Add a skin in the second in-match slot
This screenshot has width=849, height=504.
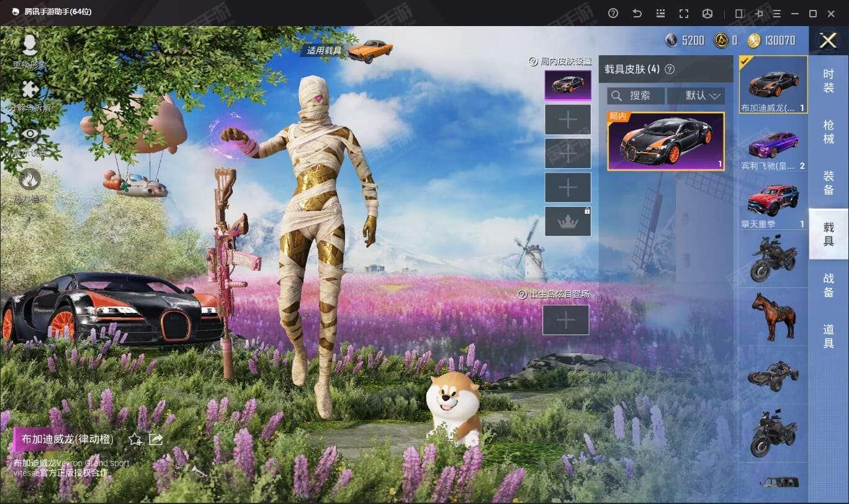pyautogui.click(x=568, y=120)
